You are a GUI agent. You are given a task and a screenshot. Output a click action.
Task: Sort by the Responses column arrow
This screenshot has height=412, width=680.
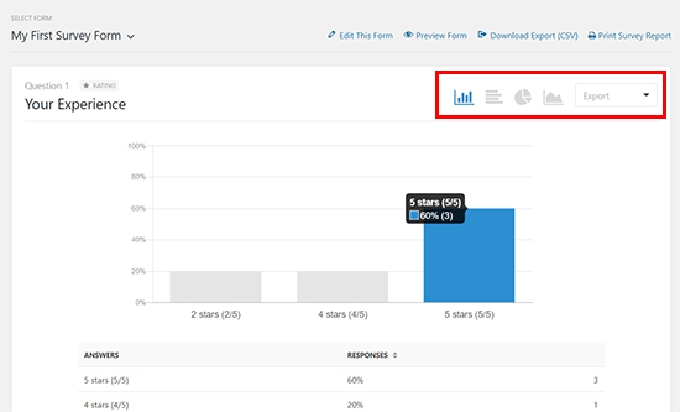coord(394,354)
